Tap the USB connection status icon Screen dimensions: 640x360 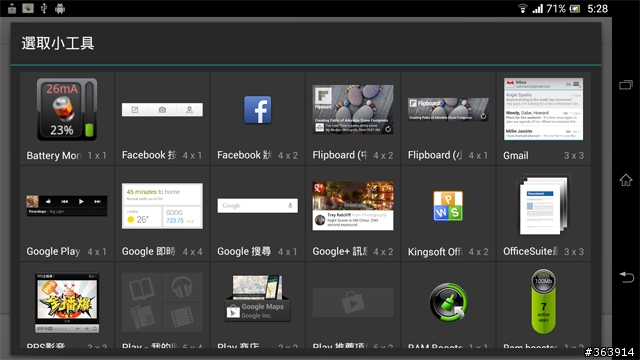coord(44,8)
